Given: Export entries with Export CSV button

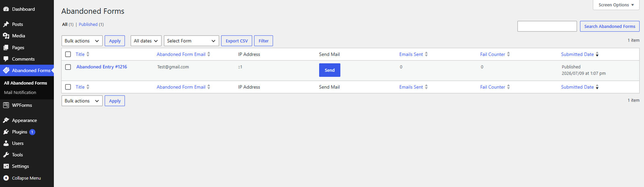Looking at the screenshot, I should tap(237, 41).
